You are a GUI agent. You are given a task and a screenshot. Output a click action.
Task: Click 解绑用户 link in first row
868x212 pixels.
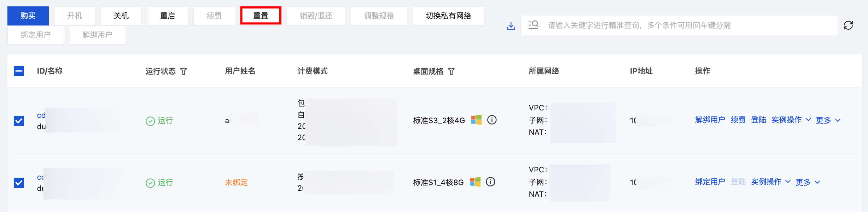pyautogui.click(x=710, y=120)
